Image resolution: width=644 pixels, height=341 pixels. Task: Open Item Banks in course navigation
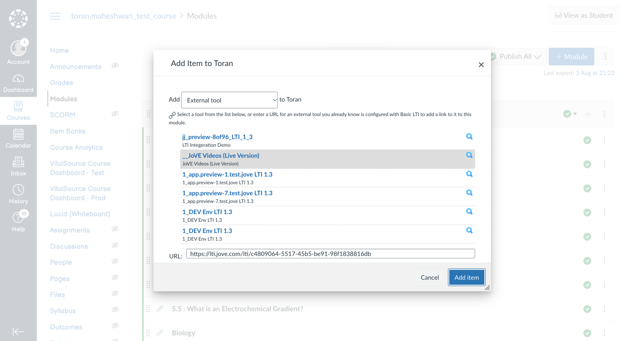pos(68,131)
